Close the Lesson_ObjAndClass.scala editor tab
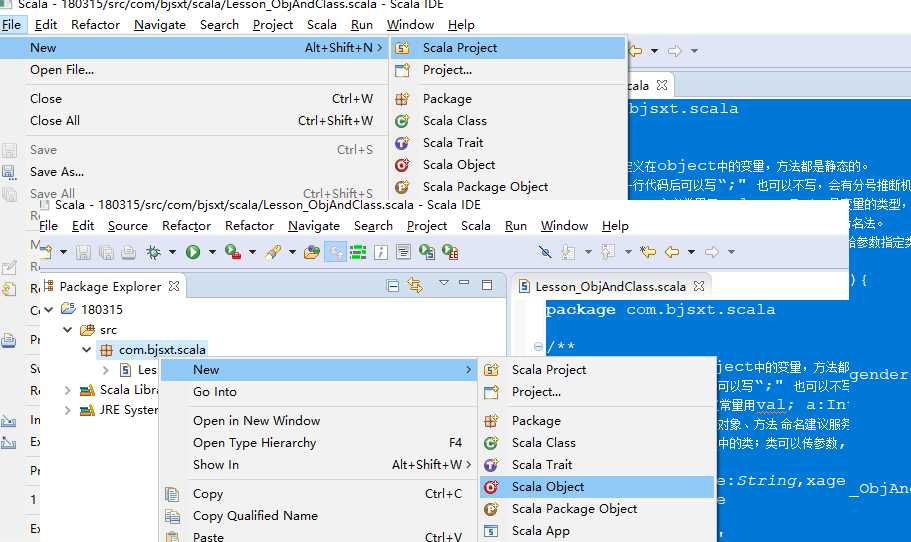The height and width of the screenshot is (542, 911). (699, 286)
